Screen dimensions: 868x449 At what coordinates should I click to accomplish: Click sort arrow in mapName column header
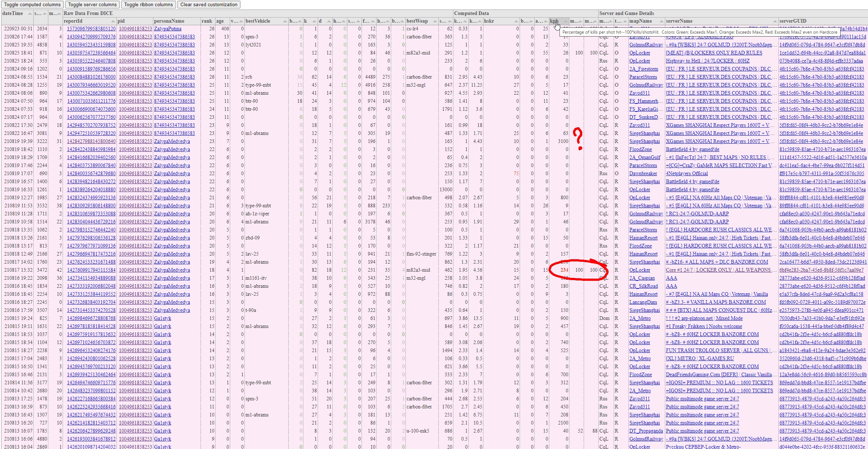pos(661,21)
